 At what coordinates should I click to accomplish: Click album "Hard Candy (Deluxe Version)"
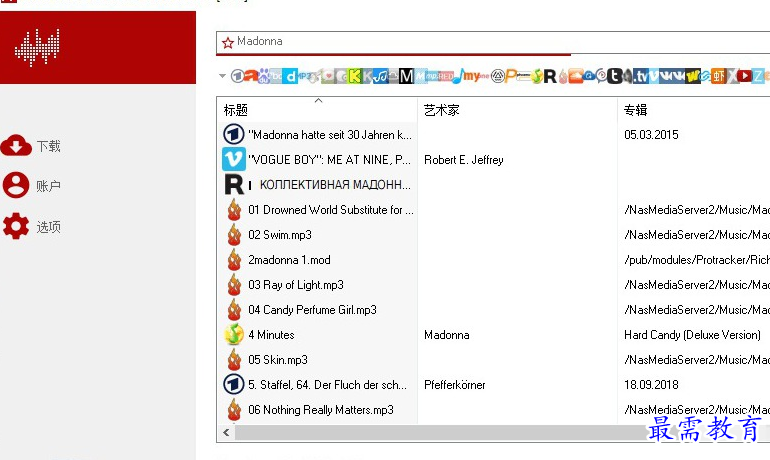(692, 335)
